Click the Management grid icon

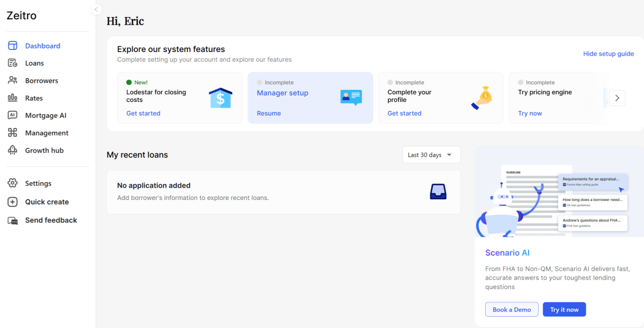click(x=13, y=133)
